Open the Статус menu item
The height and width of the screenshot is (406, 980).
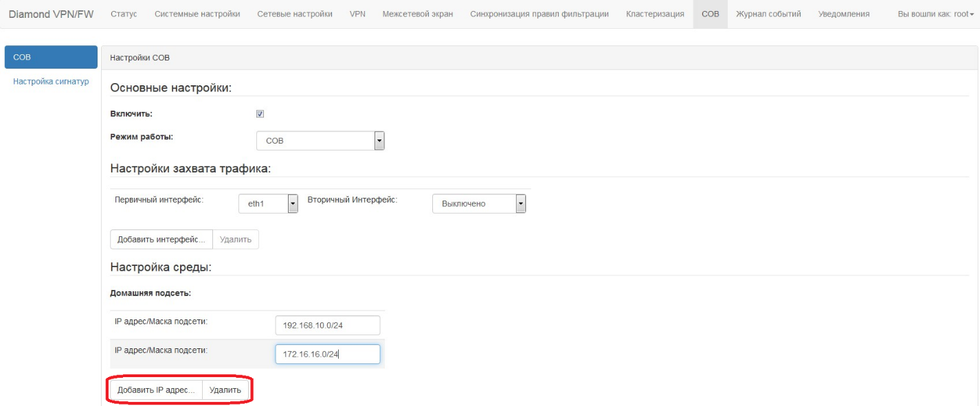123,14
